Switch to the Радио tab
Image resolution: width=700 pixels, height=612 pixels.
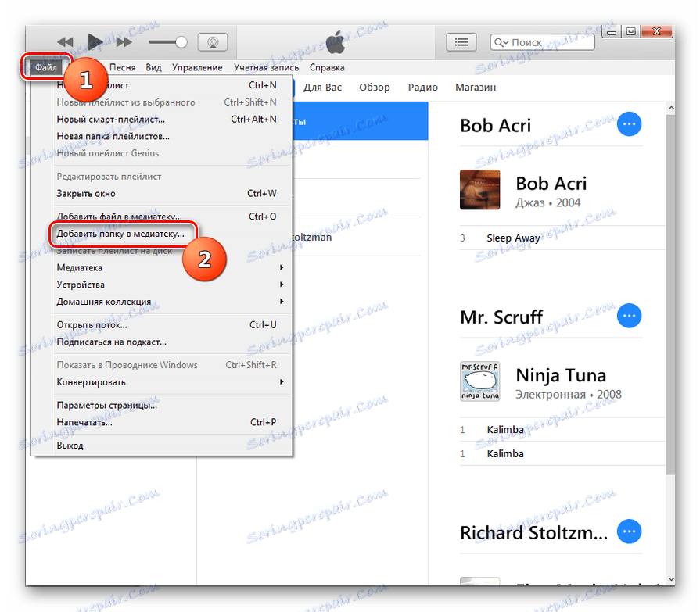point(423,88)
